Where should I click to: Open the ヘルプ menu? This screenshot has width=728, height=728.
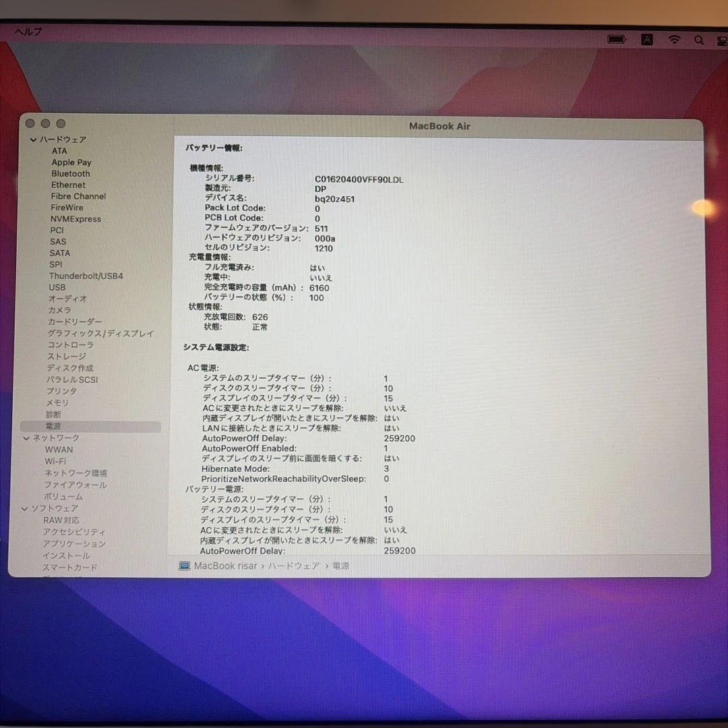pos(28,32)
